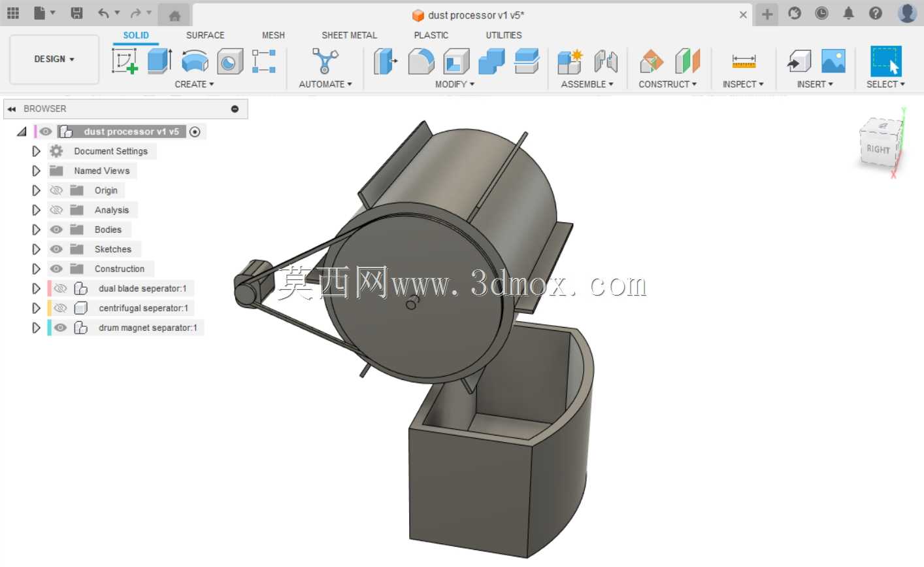
Task: Select the Rectangular Pattern tool
Action: click(264, 61)
